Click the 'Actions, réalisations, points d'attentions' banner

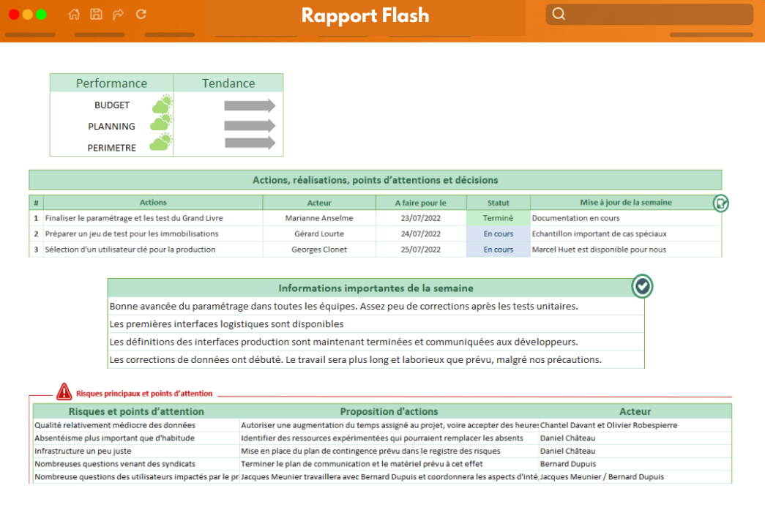(x=376, y=180)
